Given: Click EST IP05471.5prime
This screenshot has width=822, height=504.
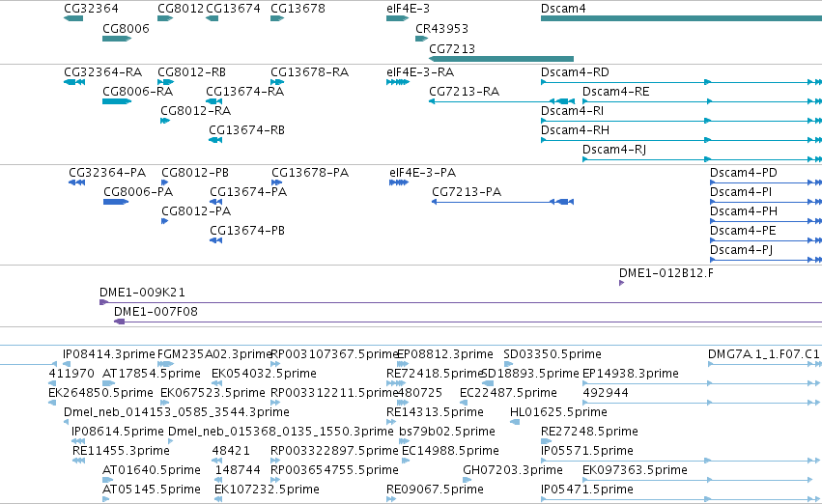Looking at the screenshot, I should coord(587,490).
